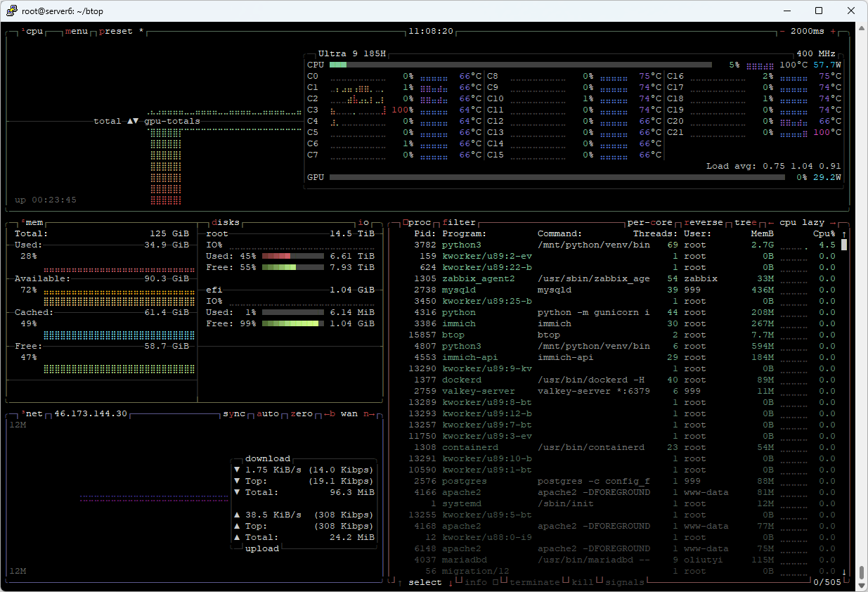Image resolution: width=868 pixels, height=592 pixels.
Task: Click the right arrow after cpu lazy sort
Action: 834,223
